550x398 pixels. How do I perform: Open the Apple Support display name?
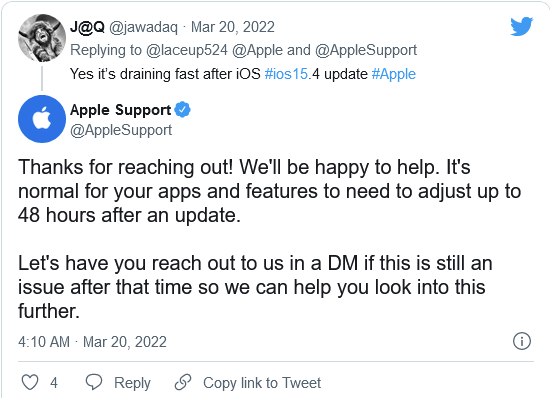tap(120, 110)
